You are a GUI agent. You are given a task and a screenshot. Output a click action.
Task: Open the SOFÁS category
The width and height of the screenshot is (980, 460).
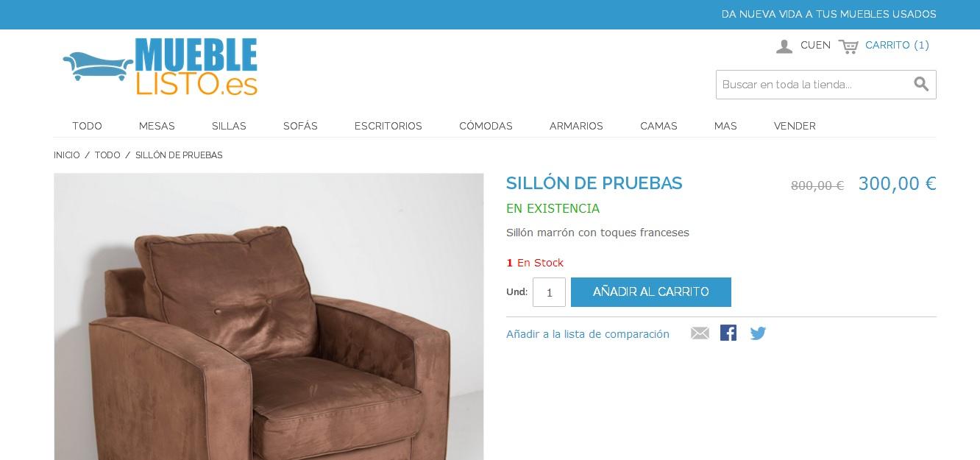coord(300,126)
